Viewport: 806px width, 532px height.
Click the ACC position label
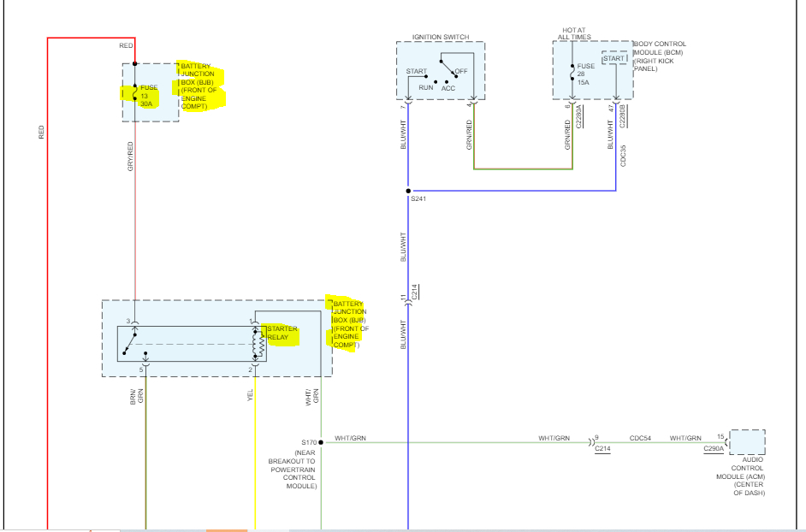(x=448, y=88)
